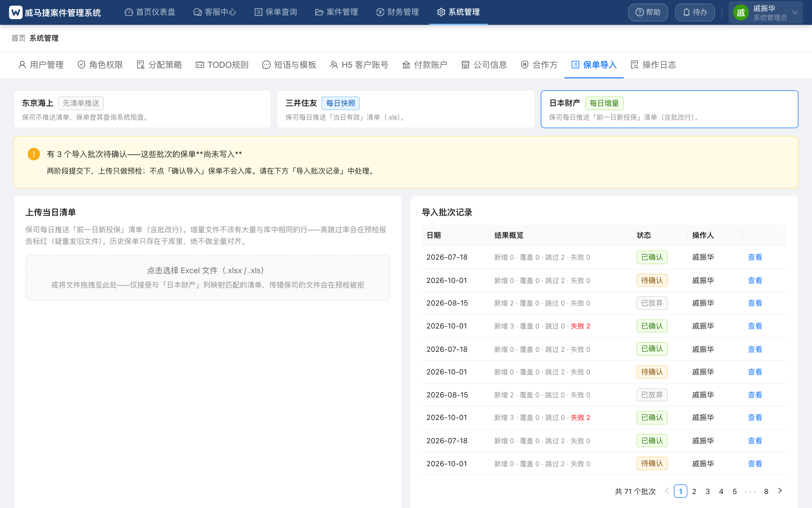Go to page 3 of the batch records
812x508 pixels.
[707, 491]
